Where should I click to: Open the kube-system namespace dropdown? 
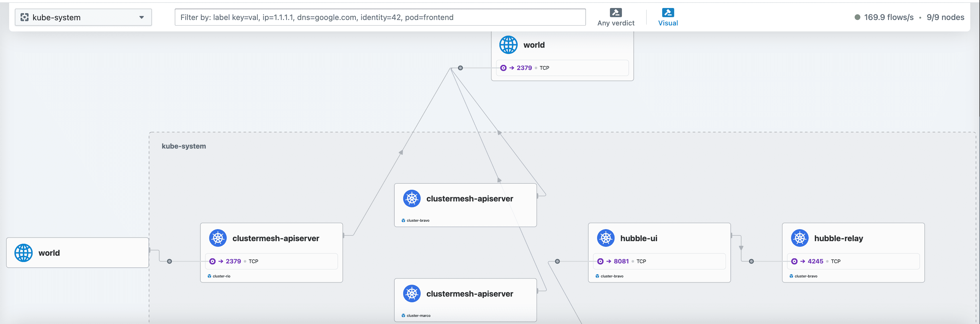click(x=83, y=17)
